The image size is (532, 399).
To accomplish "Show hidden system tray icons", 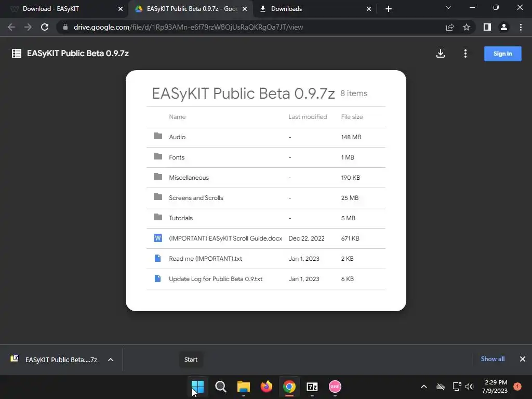I will click(424, 387).
